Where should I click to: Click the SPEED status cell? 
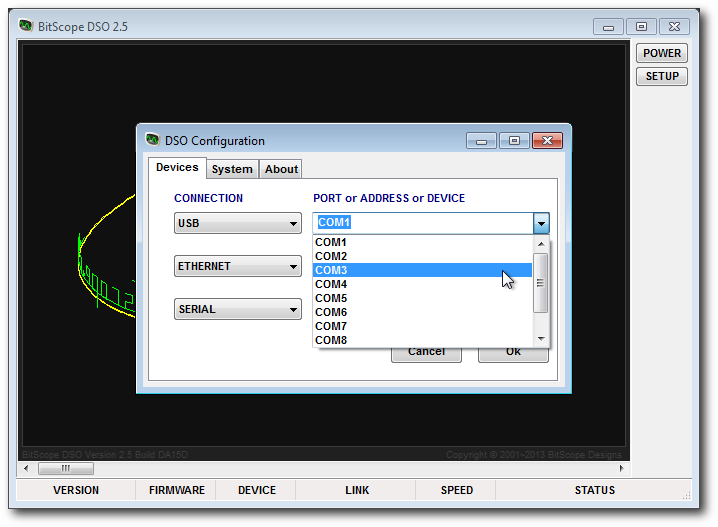pos(457,490)
